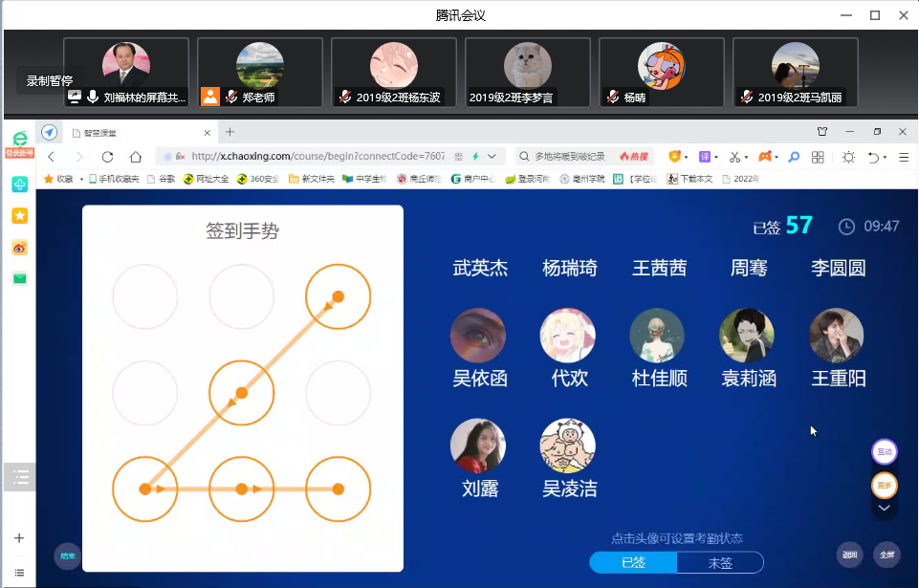Switch to the 未签 unsigned tab
Image resolution: width=919 pixels, height=588 pixels.
tap(719, 562)
